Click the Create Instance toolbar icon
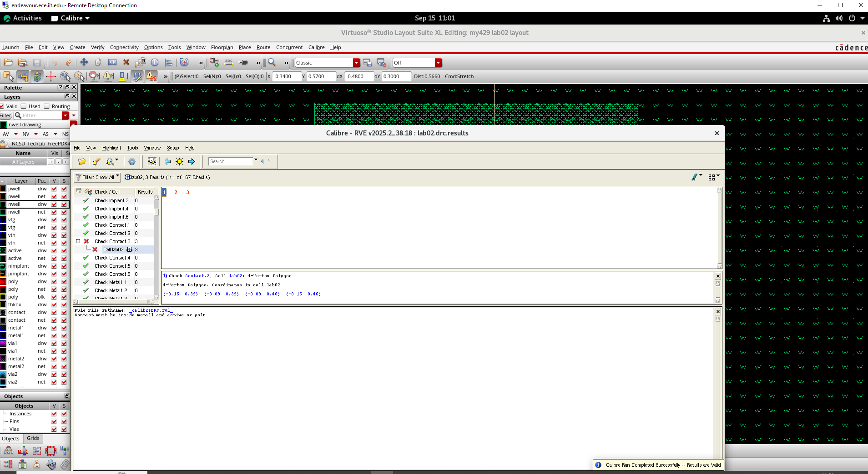Image resolution: width=868 pixels, height=474 pixels. click(x=214, y=63)
